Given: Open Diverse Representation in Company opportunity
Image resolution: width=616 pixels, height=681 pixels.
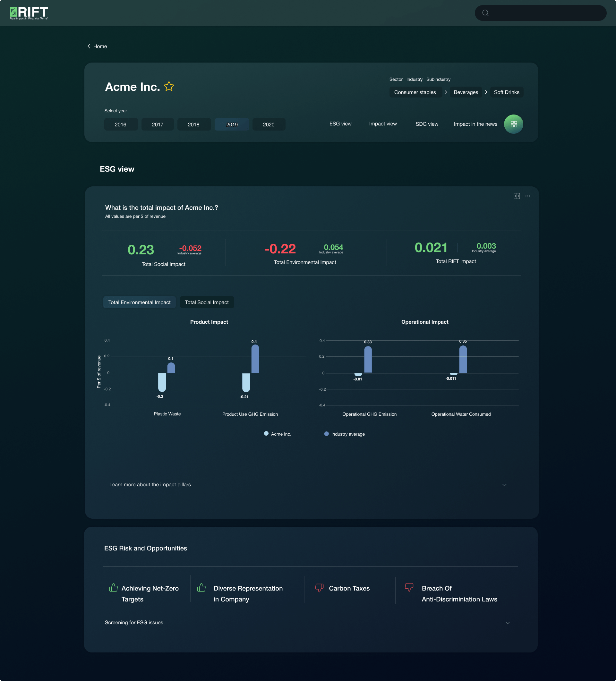Looking at the screenshot, I should click(x=248, y=593).
